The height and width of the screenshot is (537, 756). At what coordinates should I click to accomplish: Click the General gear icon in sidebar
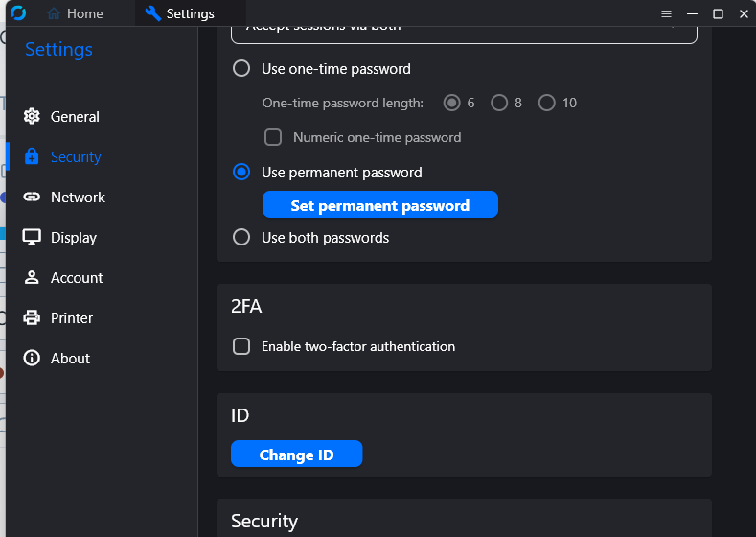coord(32,117)
